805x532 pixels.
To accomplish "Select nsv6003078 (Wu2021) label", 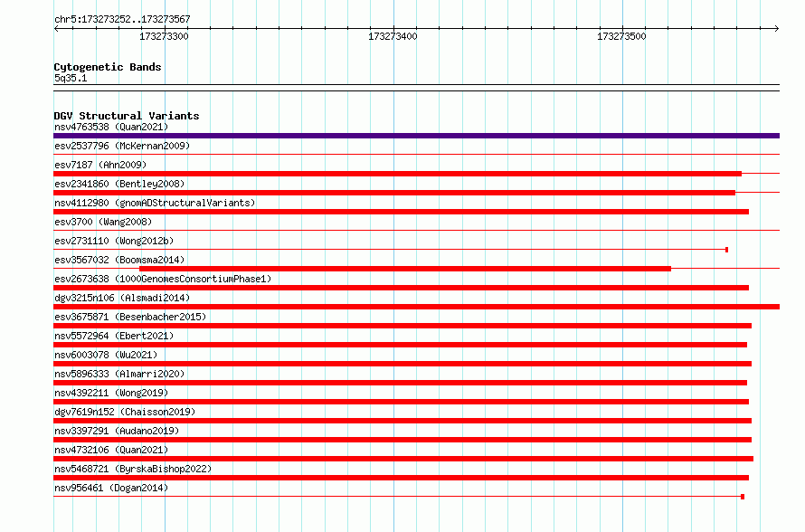I will pyautogui.click(x=106, y=355).
